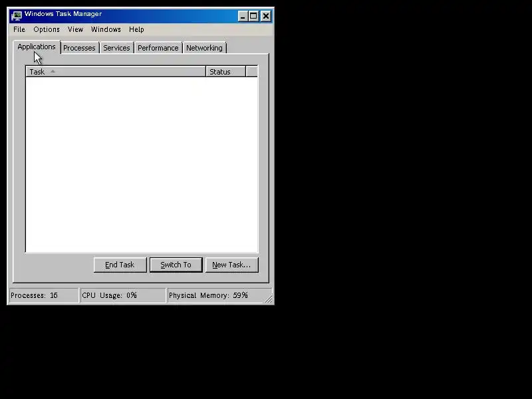Click the Processes: 16 status text
The image size is (532, 399).
(x=35, y=295)
